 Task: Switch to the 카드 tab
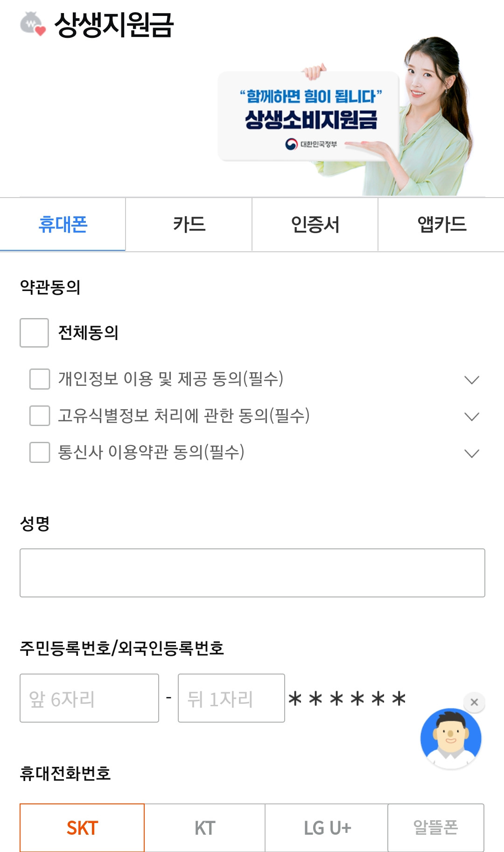tap(189, 225)
